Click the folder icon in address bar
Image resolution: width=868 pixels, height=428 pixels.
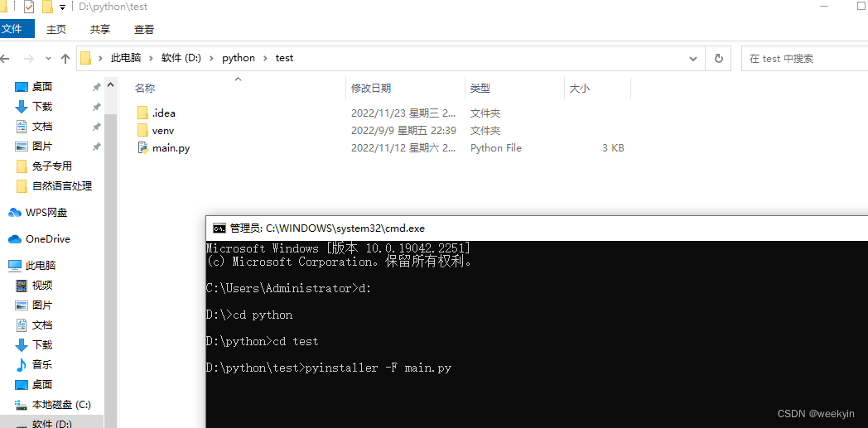(x=85, y=58)
